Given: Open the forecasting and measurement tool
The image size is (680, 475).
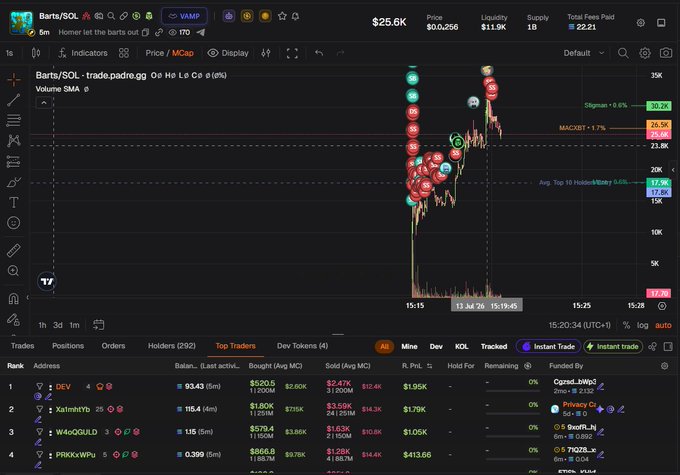Looking at the screenshot, I should (13, 161).
